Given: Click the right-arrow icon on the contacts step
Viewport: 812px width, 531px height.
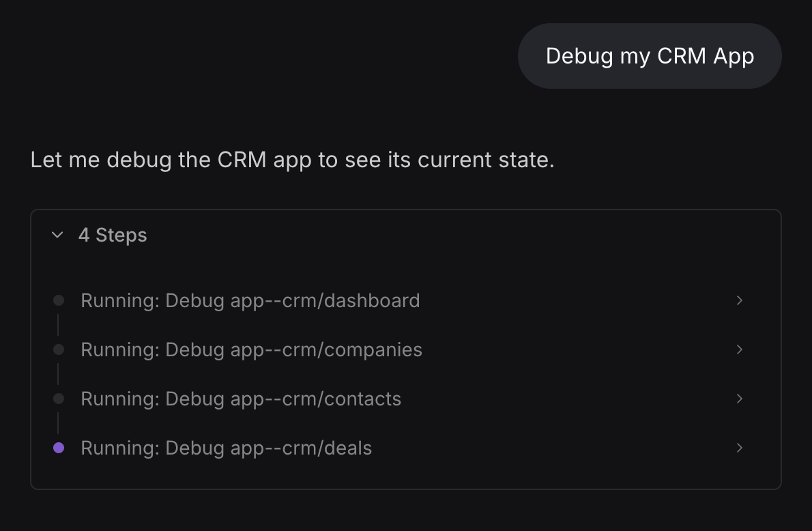Looking at the screenshot, I should [740, 399].
